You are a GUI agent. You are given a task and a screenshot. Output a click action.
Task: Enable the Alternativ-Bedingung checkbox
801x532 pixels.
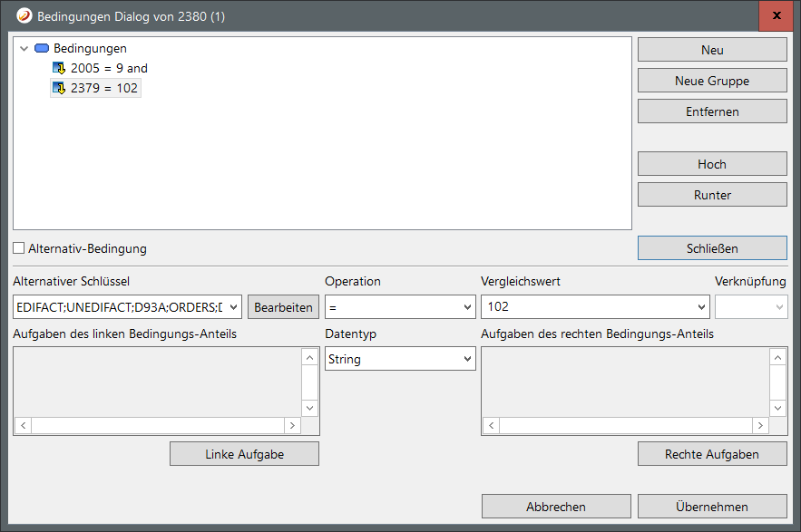tap(19, 248)
